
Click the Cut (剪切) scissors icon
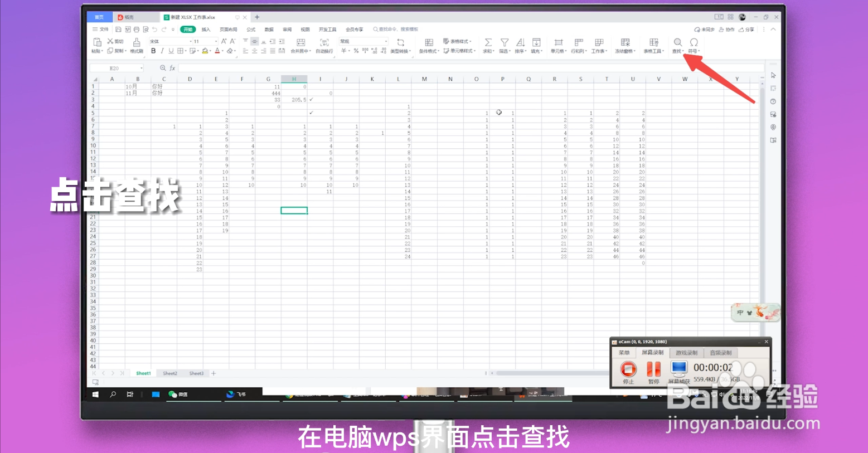click(x=110, y=41)
